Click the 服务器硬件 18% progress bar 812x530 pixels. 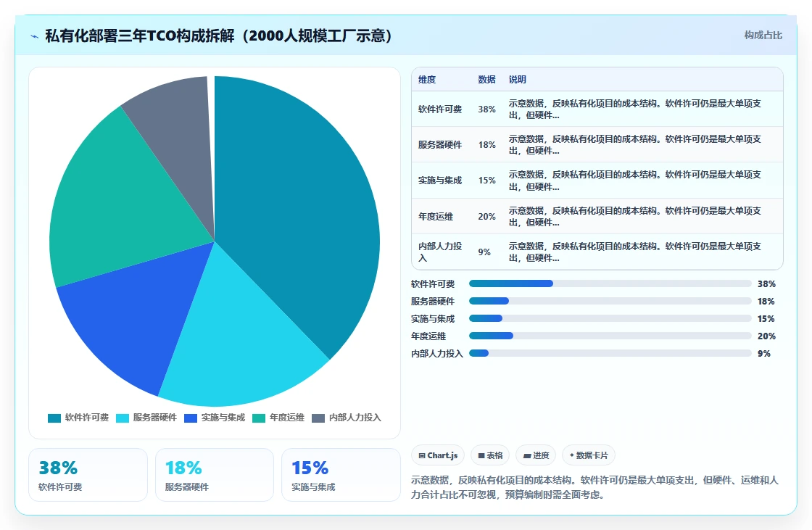pyautogui.click(x=610, y=301)
